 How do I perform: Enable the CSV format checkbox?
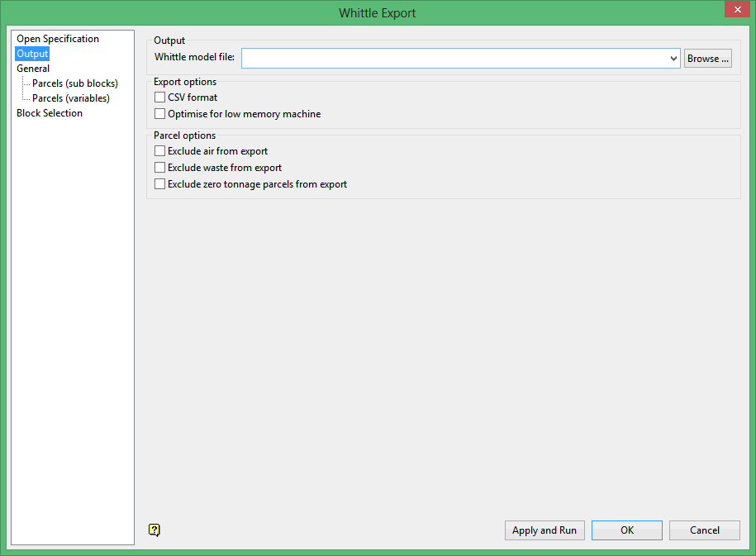click(x=159, y=97)
